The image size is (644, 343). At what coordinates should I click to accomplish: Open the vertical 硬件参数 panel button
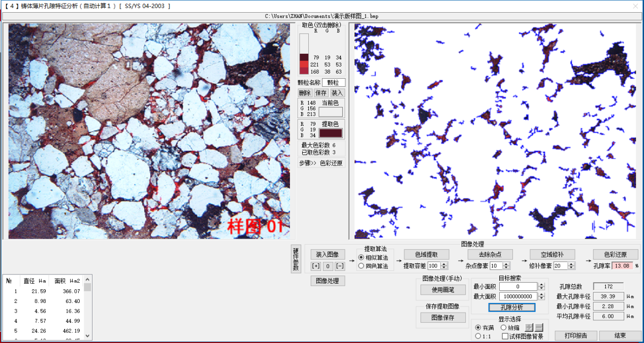click(296, 259)
